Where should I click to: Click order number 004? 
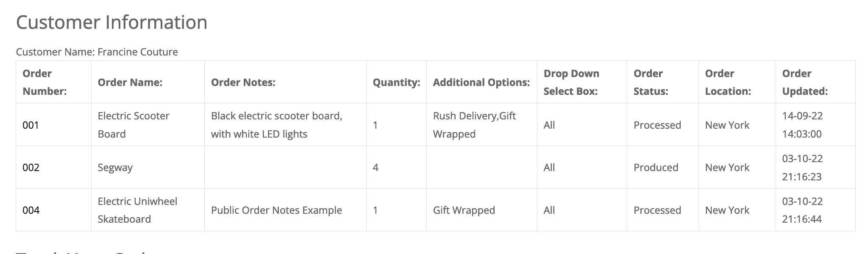coord(31,210)
